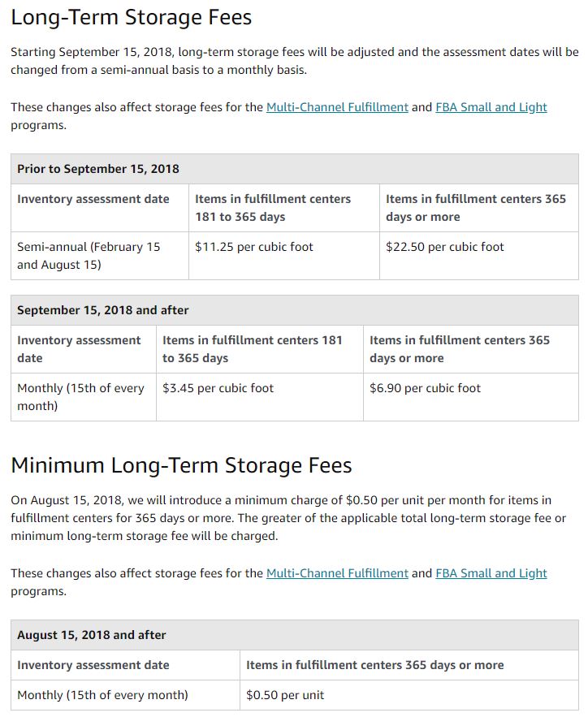Click the $11.25 per cubic foot cell

pos(254,247)
